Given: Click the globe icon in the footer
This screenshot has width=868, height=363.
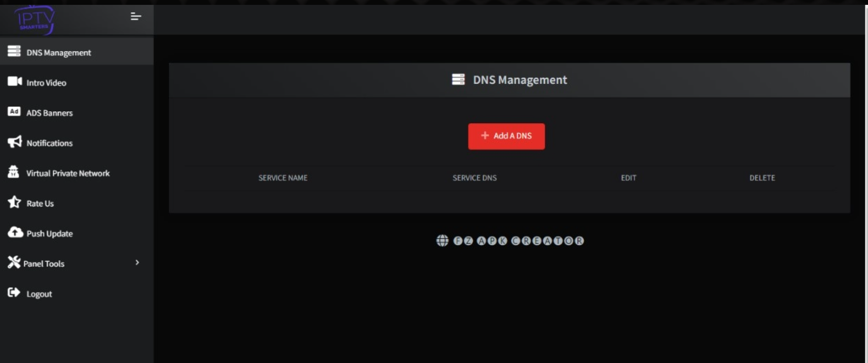Looking at the screenshot, I should pyautogui.click(x=442, y=241).
